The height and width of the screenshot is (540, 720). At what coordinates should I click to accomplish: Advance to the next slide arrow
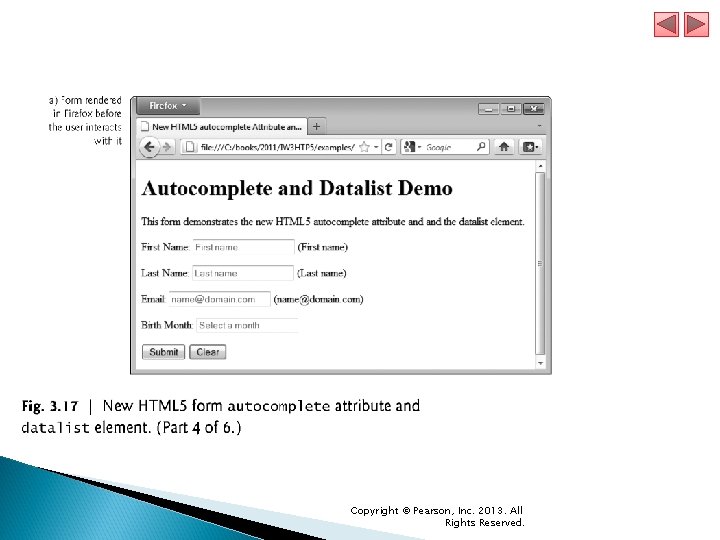click(696, 24)
